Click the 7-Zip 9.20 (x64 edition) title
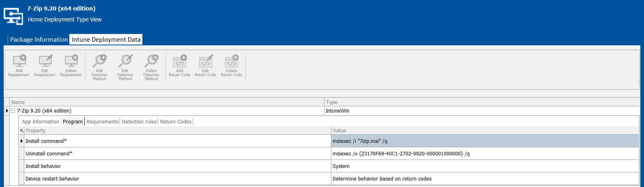 pos(62,8)
